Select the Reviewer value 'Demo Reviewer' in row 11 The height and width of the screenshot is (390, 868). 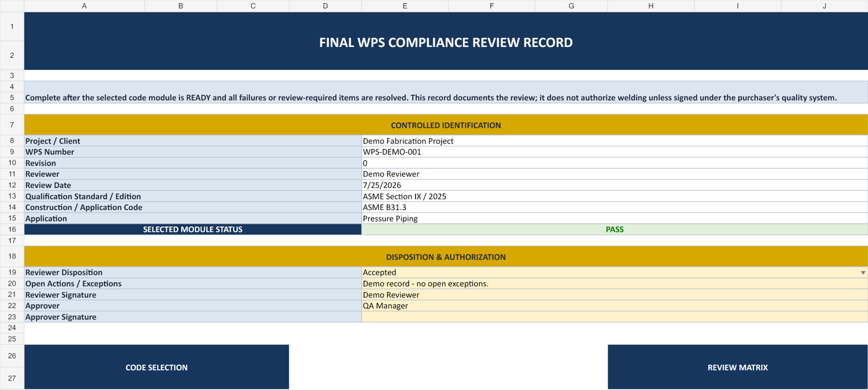pos(615,174)
